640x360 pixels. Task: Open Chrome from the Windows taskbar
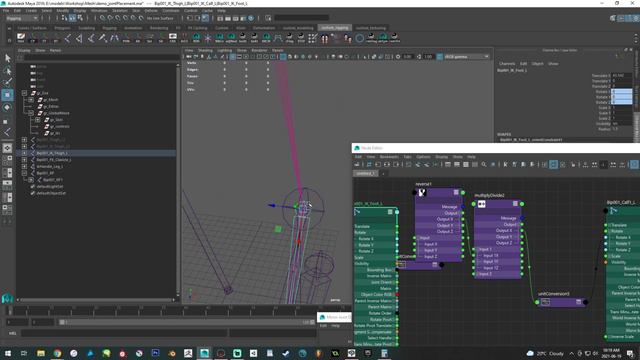pos(57,353)
